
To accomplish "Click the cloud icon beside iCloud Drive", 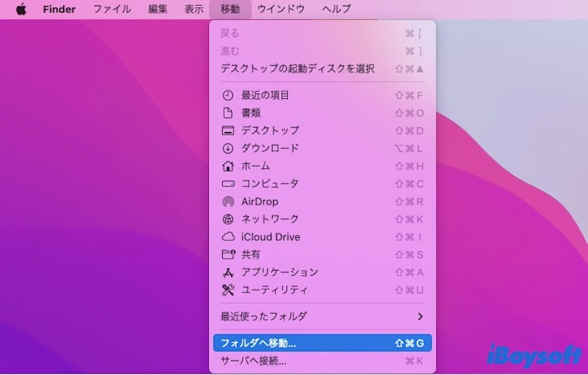I will 228,237.
